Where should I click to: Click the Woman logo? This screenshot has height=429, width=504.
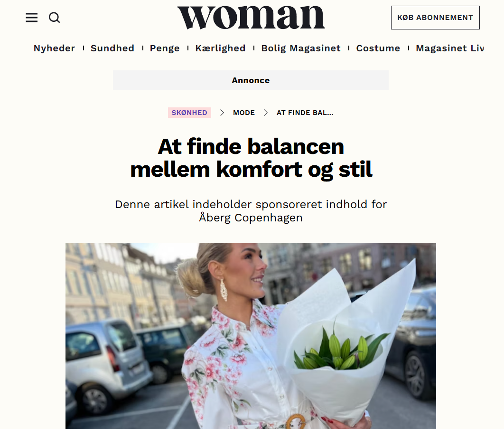251,18
